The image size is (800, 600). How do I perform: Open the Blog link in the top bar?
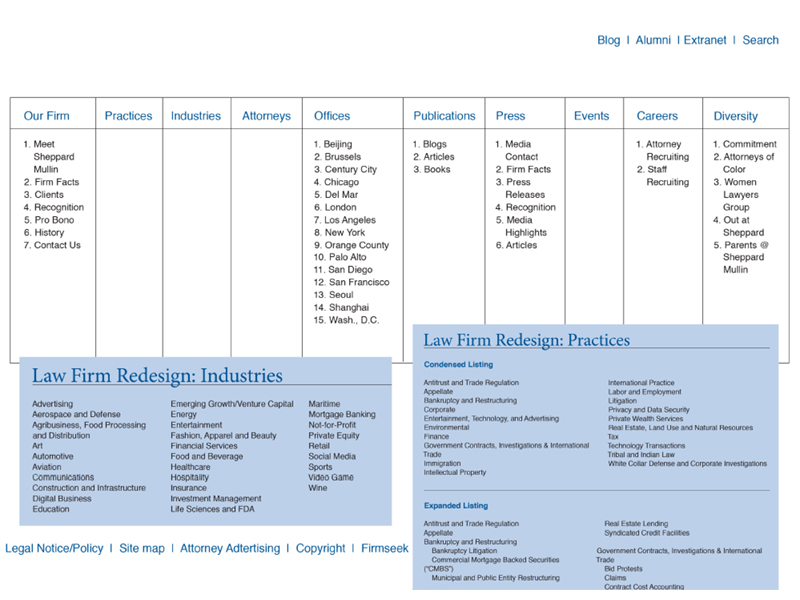point(609,40)
